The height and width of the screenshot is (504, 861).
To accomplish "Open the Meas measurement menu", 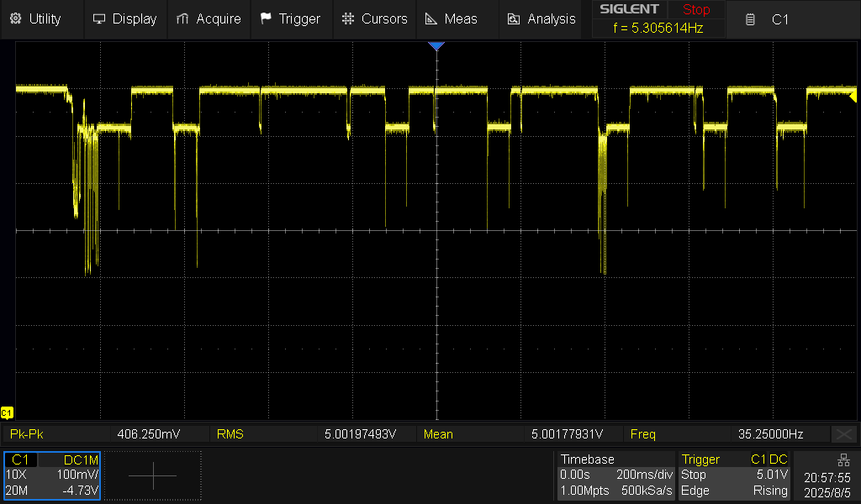I will (x=452, y=18).
